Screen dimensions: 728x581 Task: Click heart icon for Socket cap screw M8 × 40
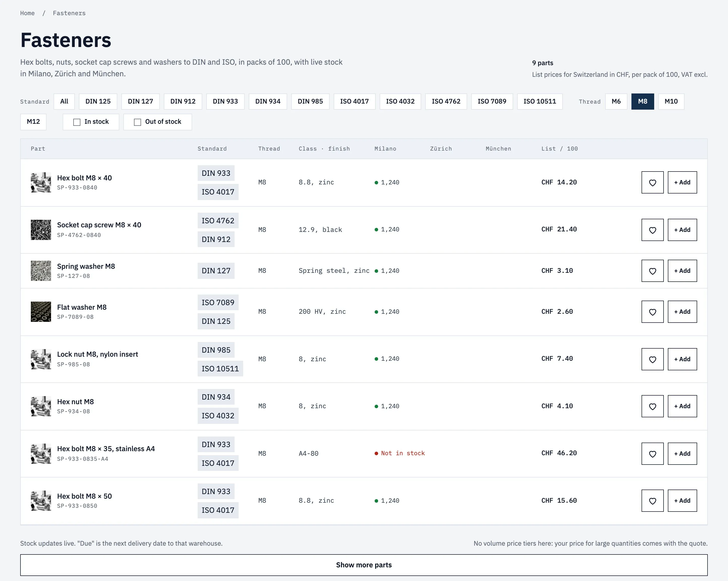coord(652,230)
